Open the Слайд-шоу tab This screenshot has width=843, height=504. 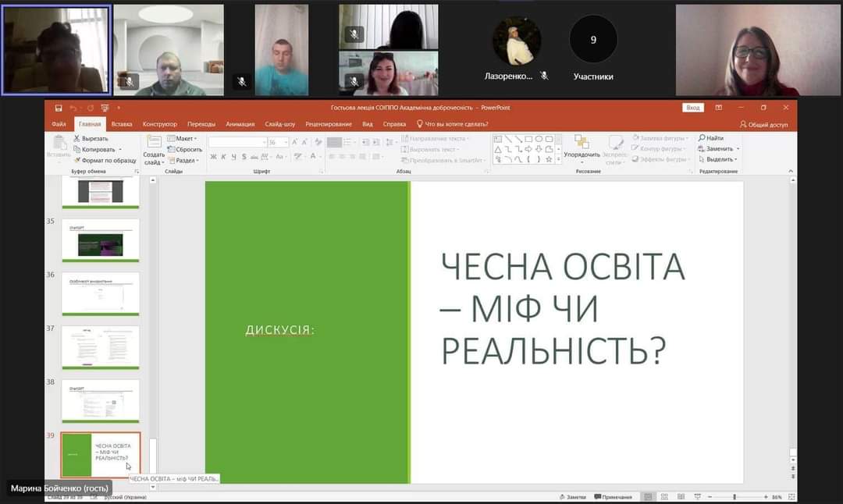click(279, 124)
